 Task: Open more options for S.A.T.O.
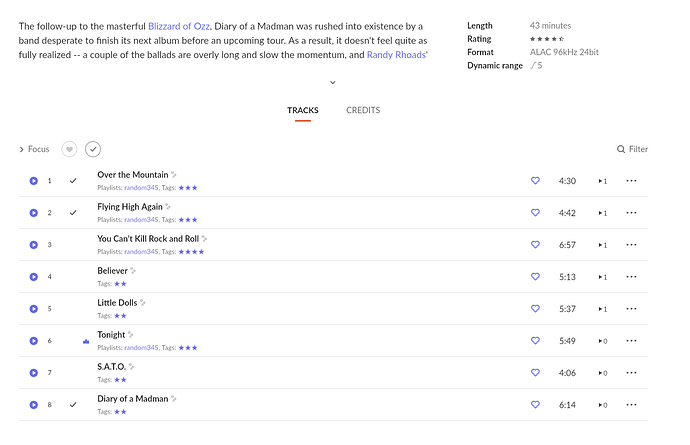point(631,372)
